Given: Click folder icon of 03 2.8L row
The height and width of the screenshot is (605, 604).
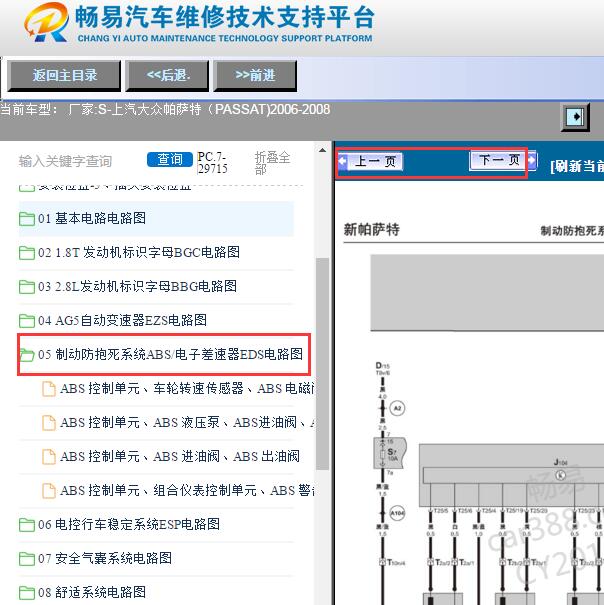Looking at the screenshot, I should point(27,287).
